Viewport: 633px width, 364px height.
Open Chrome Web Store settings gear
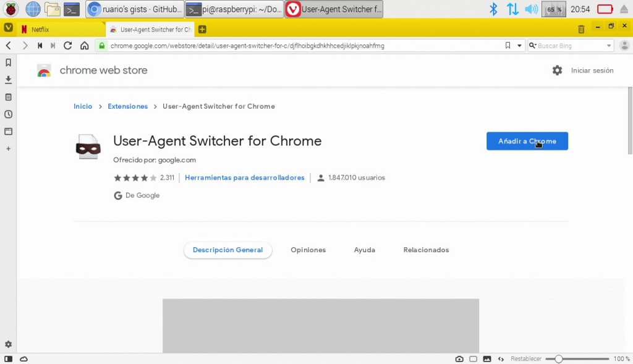557,70
